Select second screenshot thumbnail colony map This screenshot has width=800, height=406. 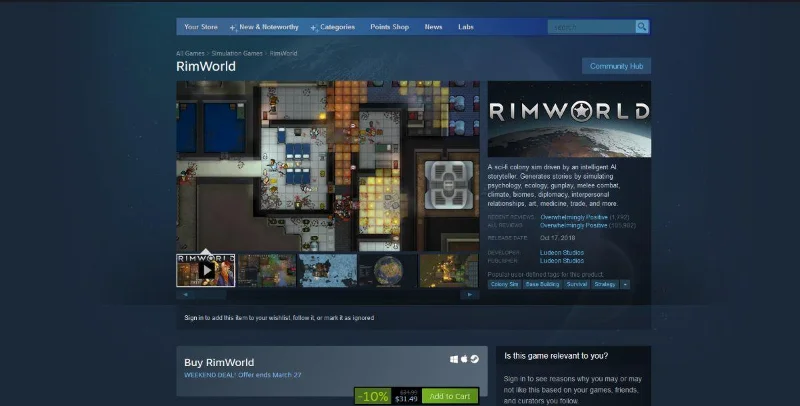click(267, 270)
